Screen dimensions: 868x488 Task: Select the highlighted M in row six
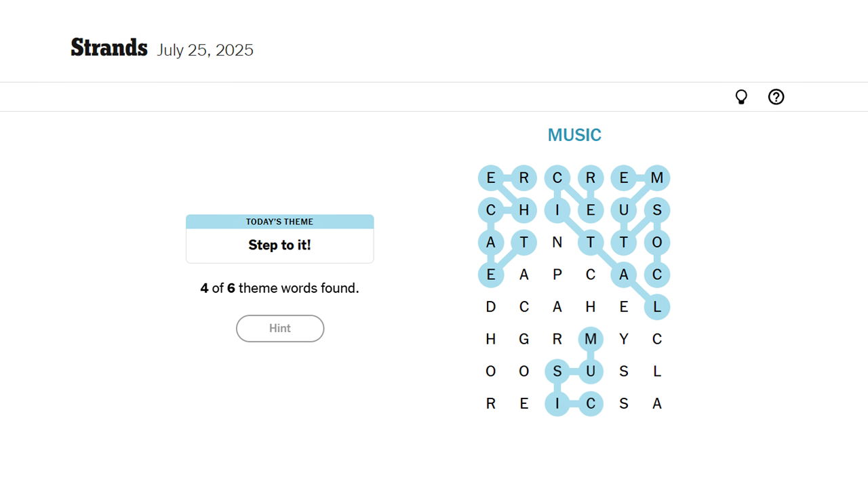(590, 339)
